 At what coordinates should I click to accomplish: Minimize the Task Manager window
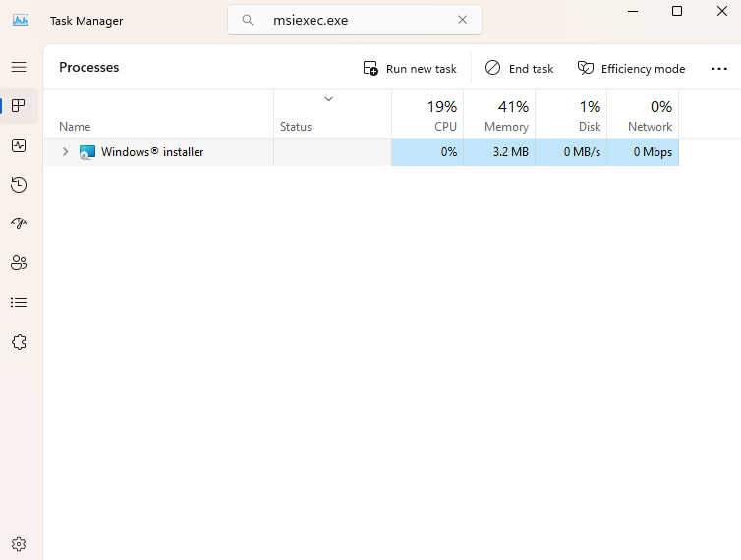tap(633, 11)
